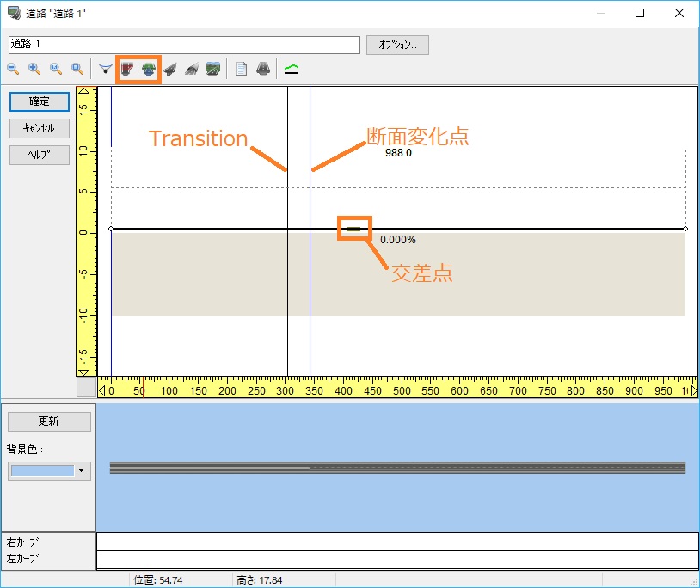Click the 確定 confirm button

pyautogui.click(x=40, y=101)
